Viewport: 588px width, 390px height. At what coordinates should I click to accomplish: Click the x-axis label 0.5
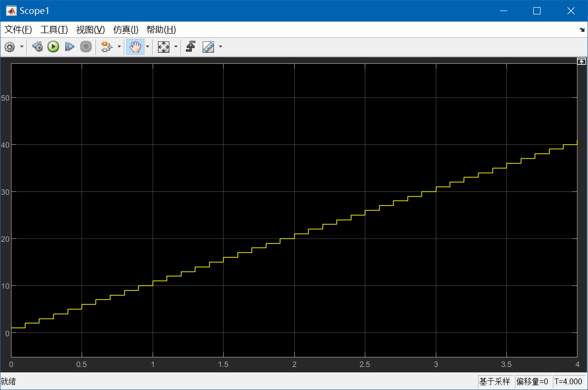(x=82, y=364)
